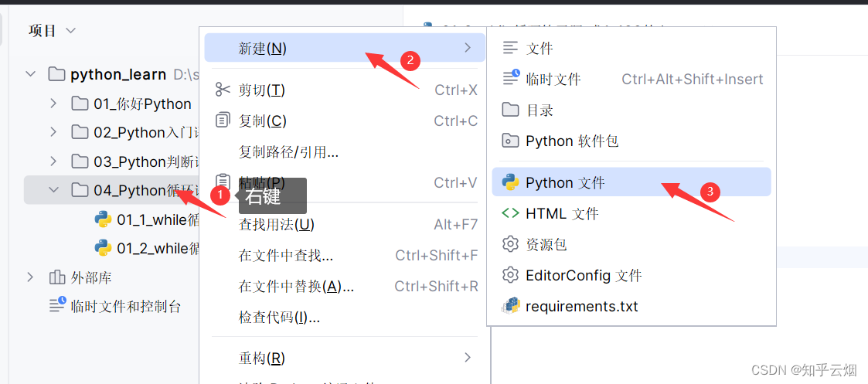Click the clipboard paste icon beside 粘贴(P)
Screen dimensions: 868x384
click(223, 182)
